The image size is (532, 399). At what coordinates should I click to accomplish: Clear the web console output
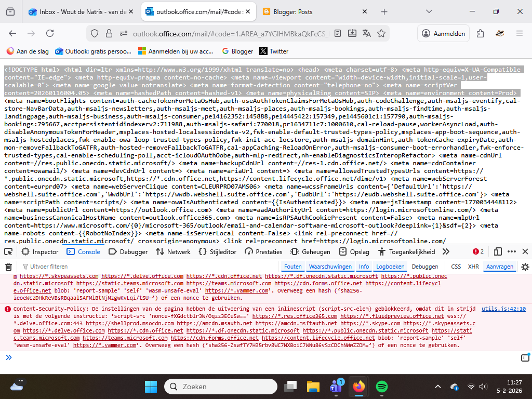[8, 267]
